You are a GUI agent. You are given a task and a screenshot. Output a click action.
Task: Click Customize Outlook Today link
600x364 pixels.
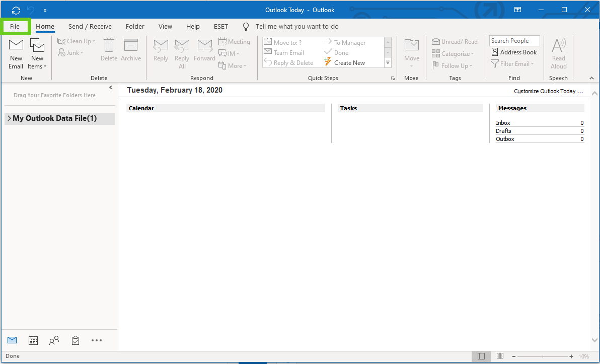[548, 92]
